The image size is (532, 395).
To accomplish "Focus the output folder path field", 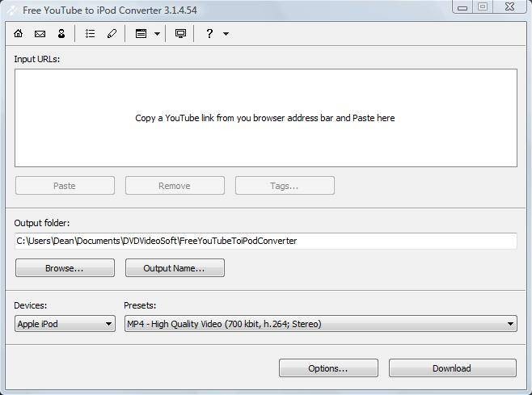I will click(x=266, y=241).
